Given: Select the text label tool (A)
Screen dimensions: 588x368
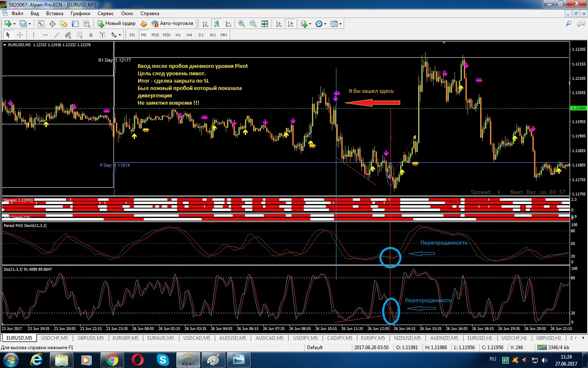Looking at the screenshot, I should pyautogui.click(x=91, y=35).
